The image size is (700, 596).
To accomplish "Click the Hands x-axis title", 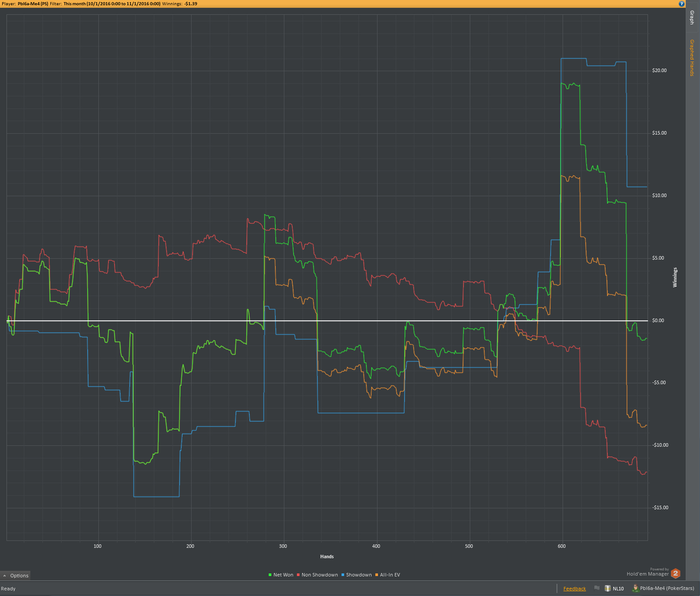I will tap(327, 557).
